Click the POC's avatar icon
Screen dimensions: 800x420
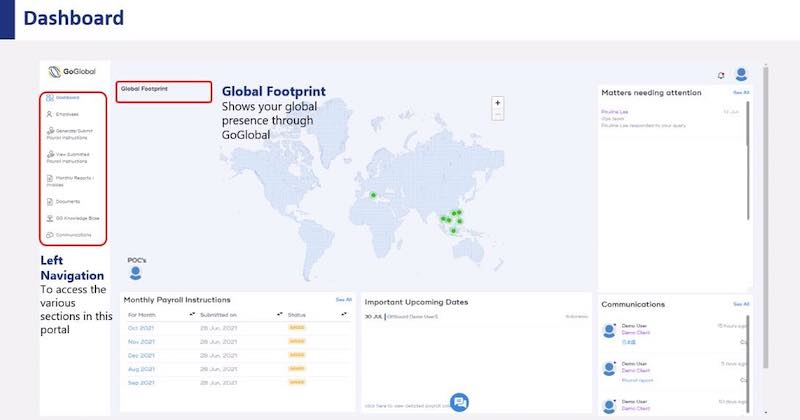point(135,273)
